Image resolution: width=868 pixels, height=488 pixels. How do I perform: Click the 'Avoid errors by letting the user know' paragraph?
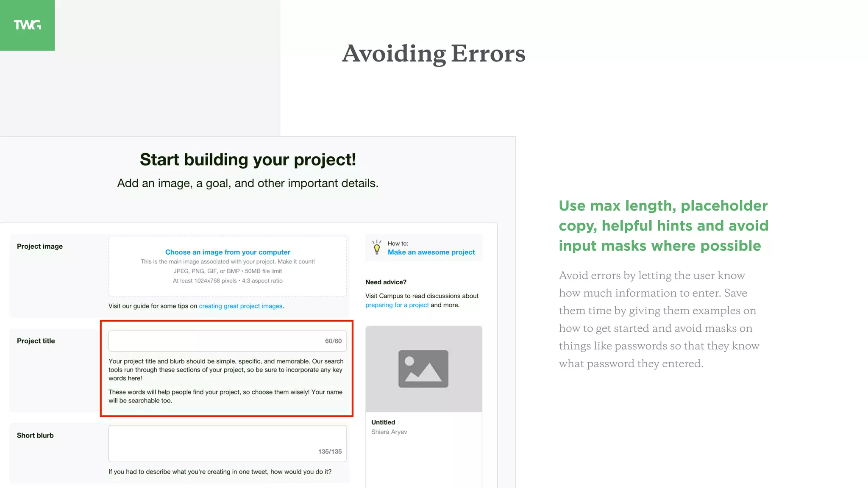(659, 319)
